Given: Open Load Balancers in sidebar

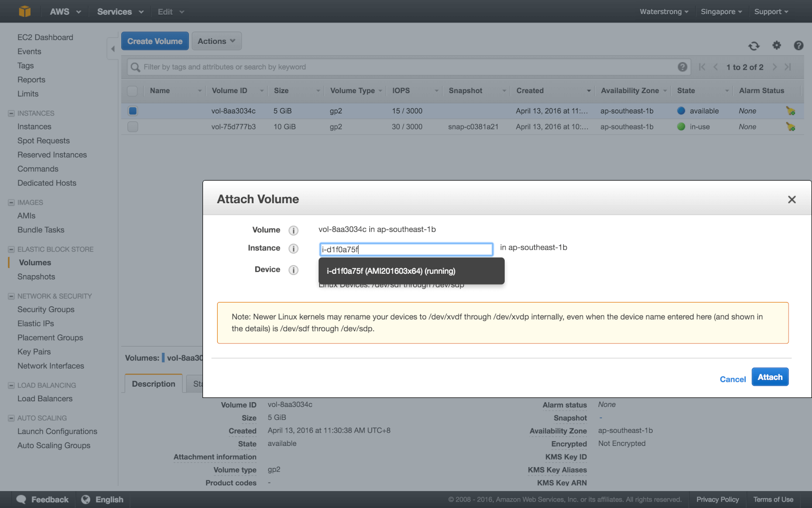Looking at the screenshot, I should (x=45, y=398).
